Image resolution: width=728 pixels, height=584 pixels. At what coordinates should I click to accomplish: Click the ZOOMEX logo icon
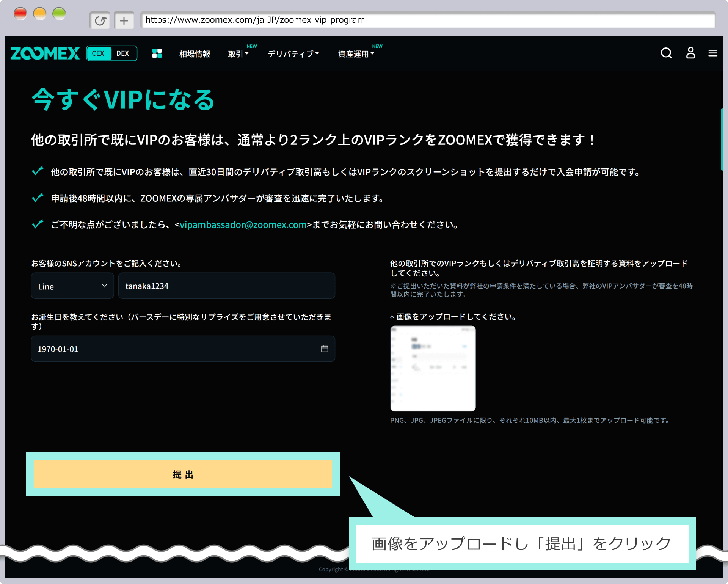(x=45, y=53)
